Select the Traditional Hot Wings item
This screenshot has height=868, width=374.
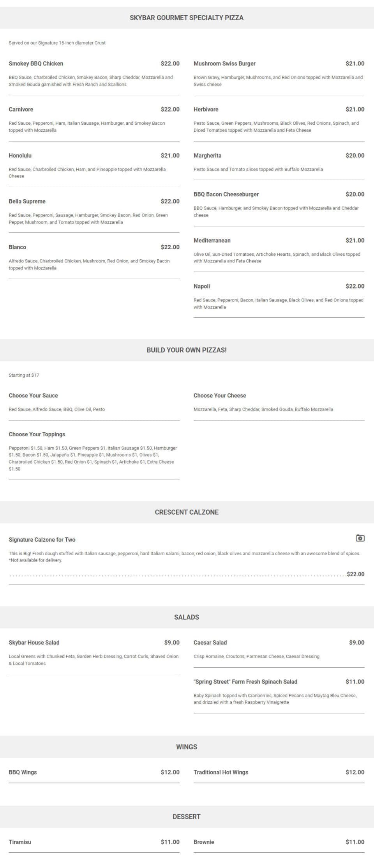point(221,772)
